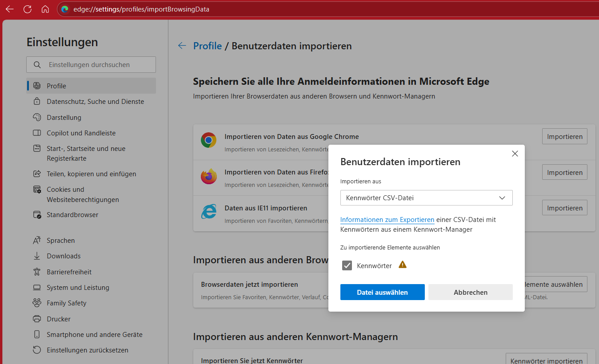Viewport: 599px width, 364px height.
Task: Click the Sprachen icon
Action: [37, 241]
